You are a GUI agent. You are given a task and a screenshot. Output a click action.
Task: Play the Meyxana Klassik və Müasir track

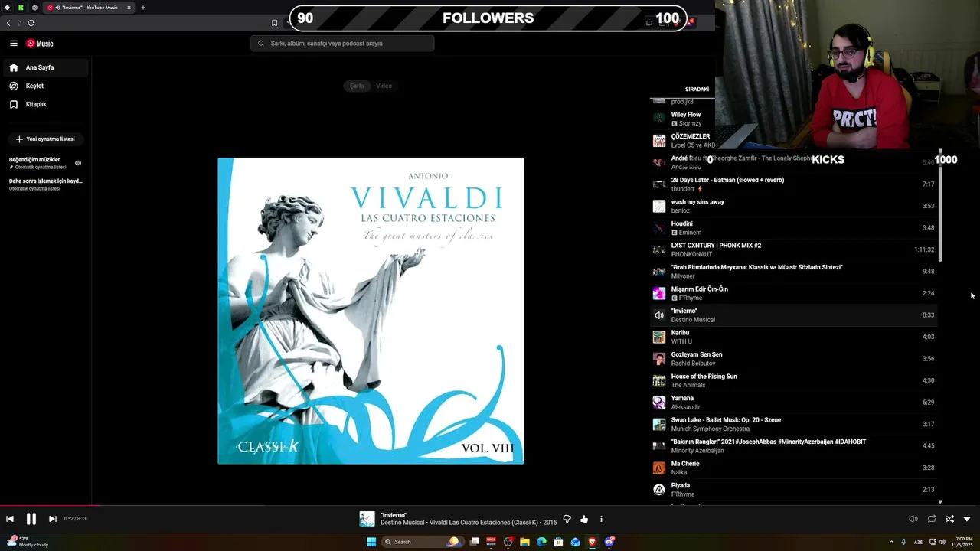pos(793,272)
